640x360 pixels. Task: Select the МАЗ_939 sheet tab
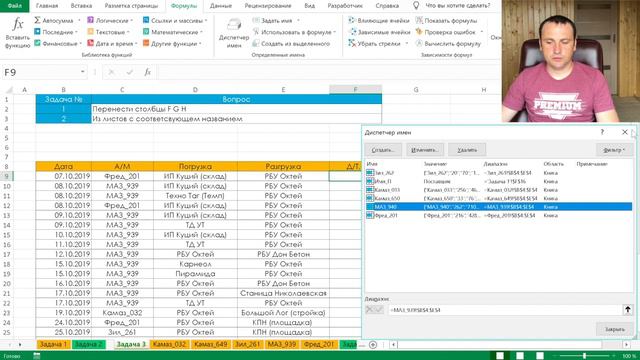(x=282, y=344)
